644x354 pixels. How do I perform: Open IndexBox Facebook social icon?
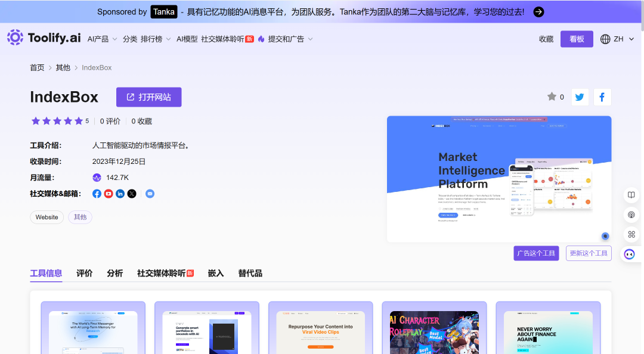[97, 194]
